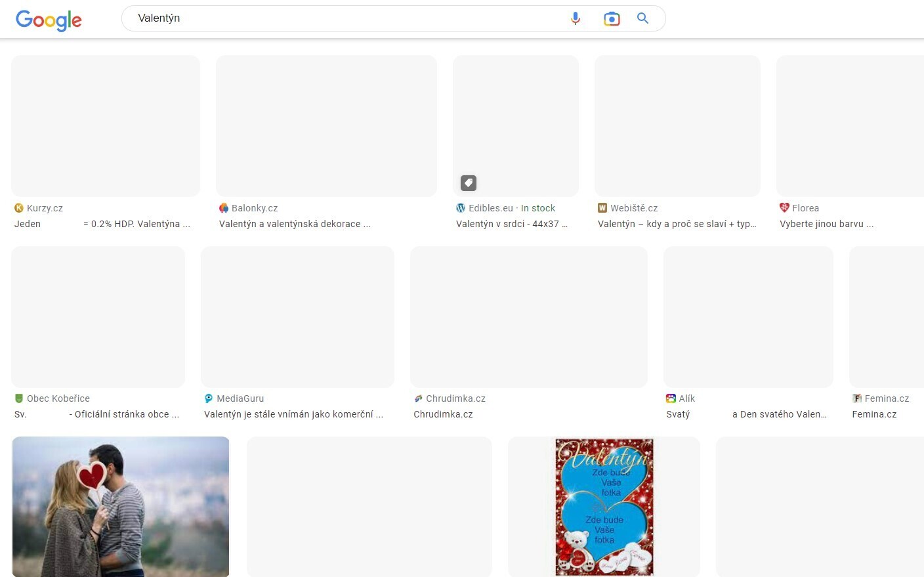Click the MediaGuru favicon
This screenshot has height=577, width=924.
pyautogui.click(x=209, y=398)
